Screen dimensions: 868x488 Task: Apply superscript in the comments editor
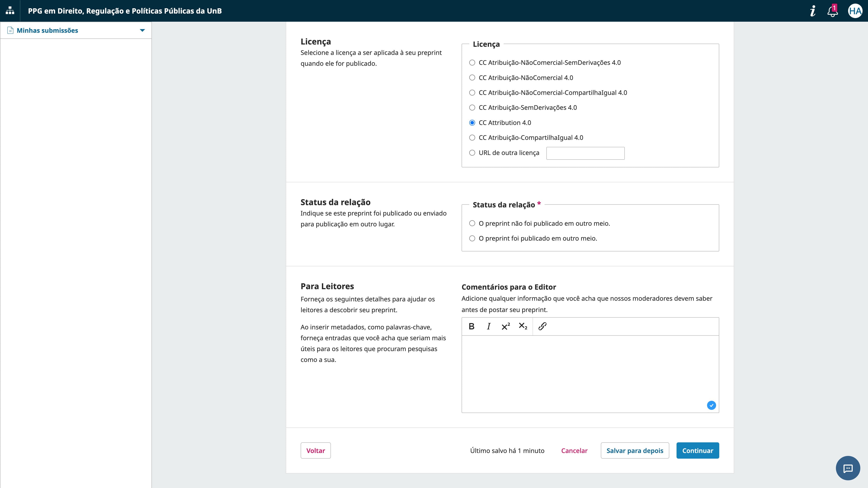click(x=505, y=326)
